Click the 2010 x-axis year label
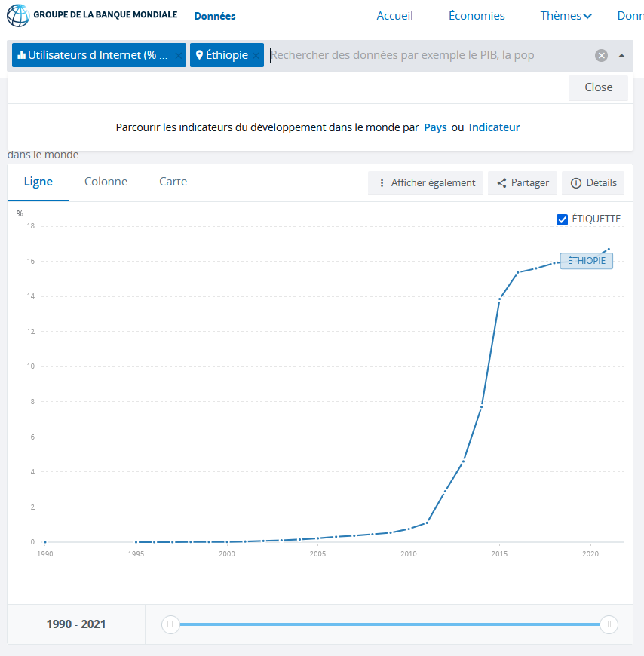The image size is (644, 656). pyautogui.click(x=409, y=554)
